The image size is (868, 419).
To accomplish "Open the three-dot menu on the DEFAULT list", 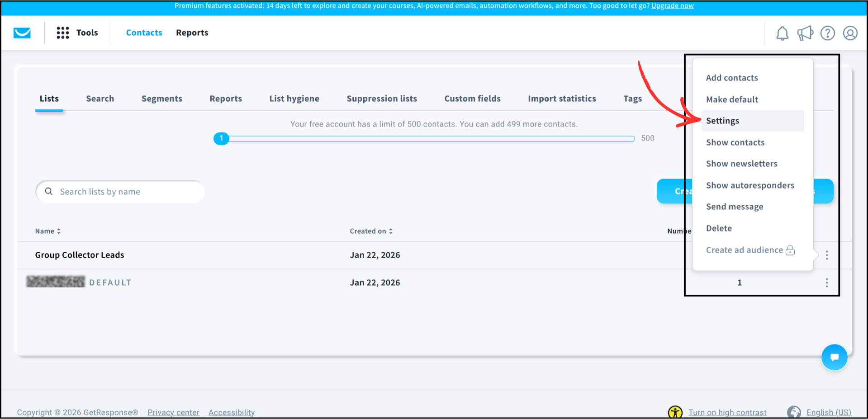I will tap(826, 282).
